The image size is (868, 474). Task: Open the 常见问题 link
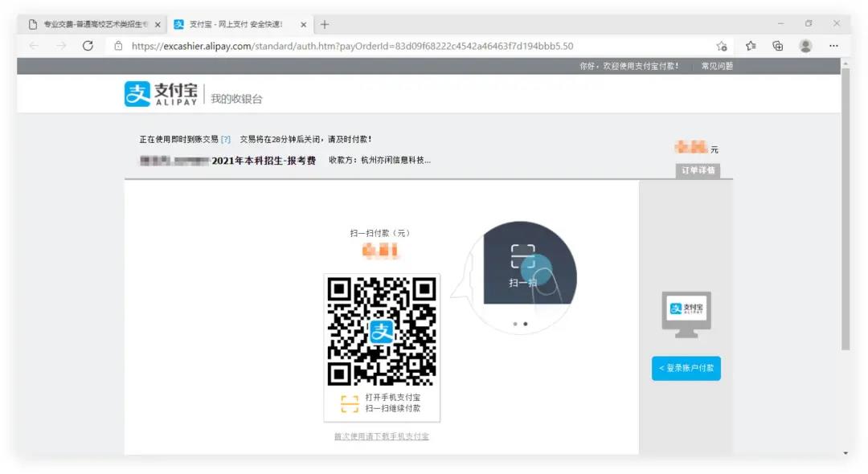point(717,66)
